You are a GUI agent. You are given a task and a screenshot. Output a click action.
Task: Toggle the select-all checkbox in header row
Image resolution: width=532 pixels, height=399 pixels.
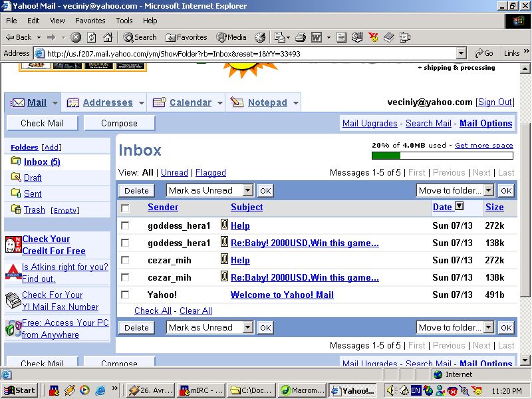pos(125,208)
